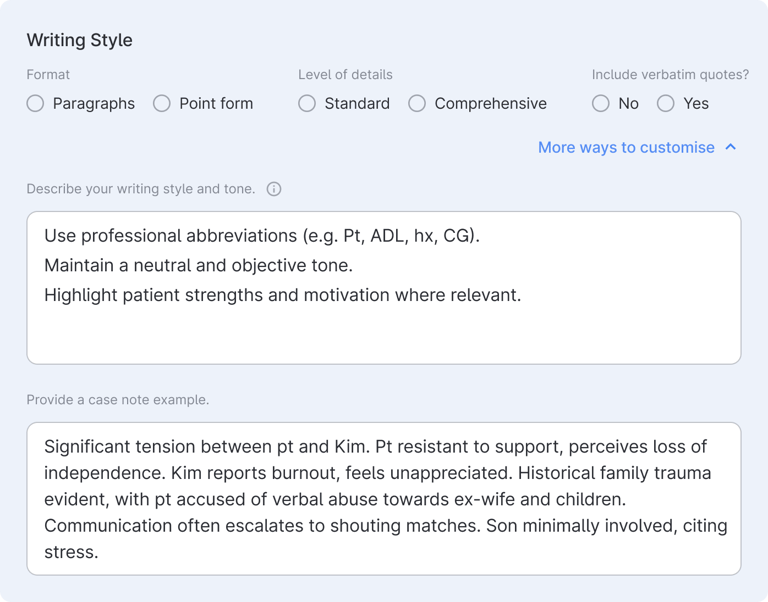Viewport: 768px width, 602px height.
Task: Click the Paragraphs label text
Action: click(94, 104)
